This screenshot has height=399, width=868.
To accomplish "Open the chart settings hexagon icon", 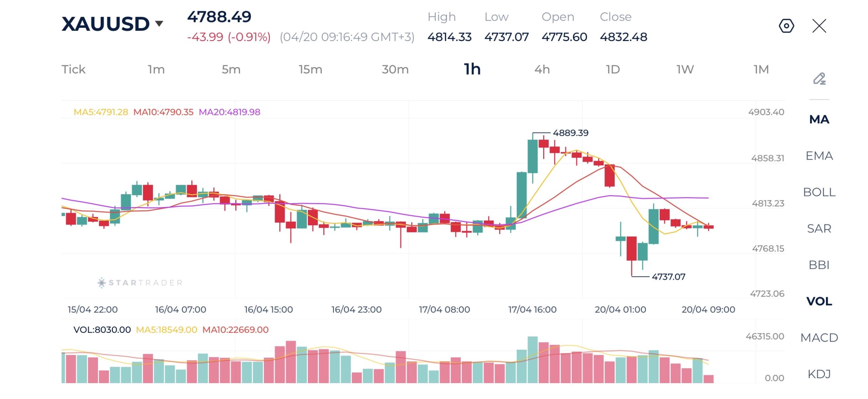I will click(786, 26).
